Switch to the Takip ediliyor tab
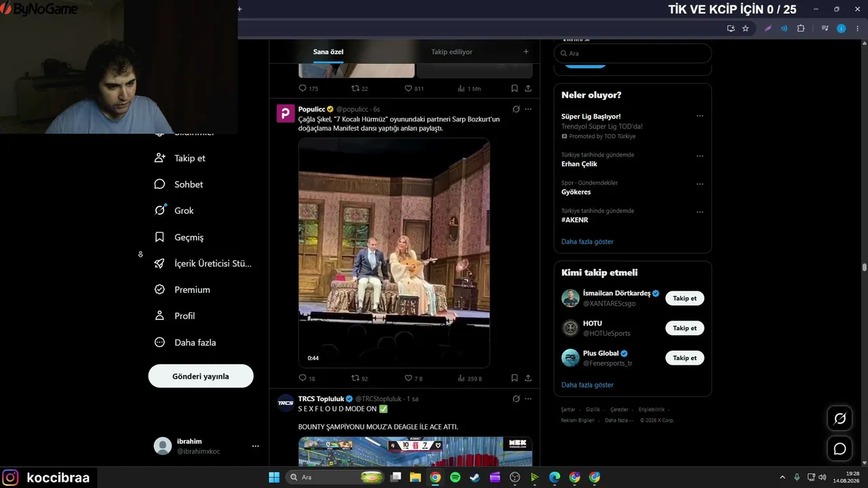 coord(452,52)
